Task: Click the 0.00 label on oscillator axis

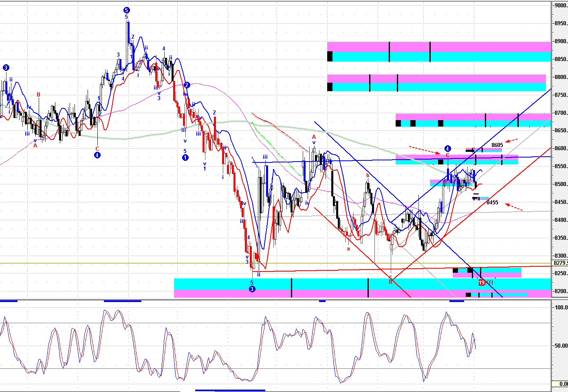Action: click(562, 384)
